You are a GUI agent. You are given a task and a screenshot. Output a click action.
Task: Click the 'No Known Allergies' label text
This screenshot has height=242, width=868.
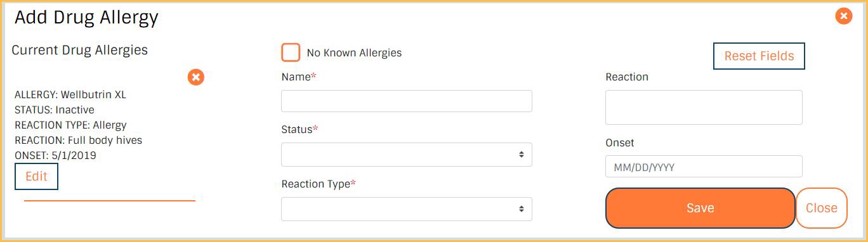point(354,53)
